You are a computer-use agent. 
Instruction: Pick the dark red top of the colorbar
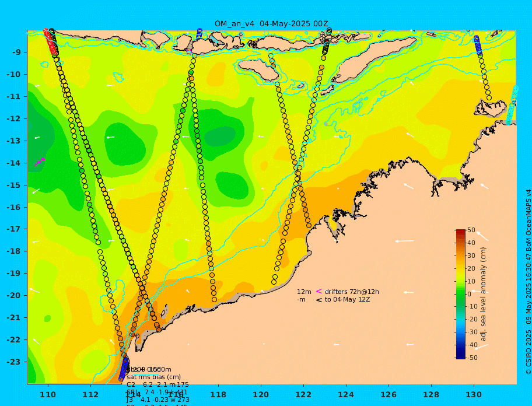point(460,232)
